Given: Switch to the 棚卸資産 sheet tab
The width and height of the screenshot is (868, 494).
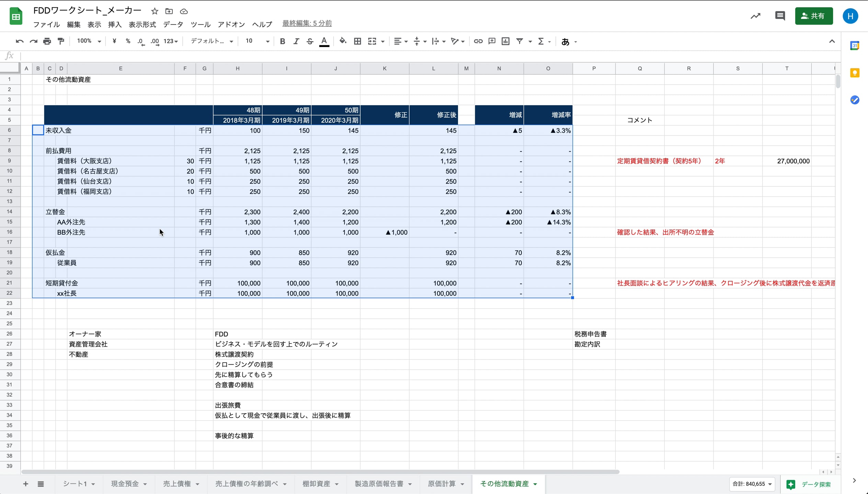Looking at the screenshot, I should click(316, 484).
